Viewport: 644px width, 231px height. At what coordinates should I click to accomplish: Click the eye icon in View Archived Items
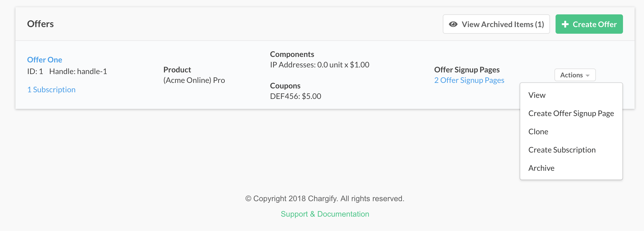point(453,24)
